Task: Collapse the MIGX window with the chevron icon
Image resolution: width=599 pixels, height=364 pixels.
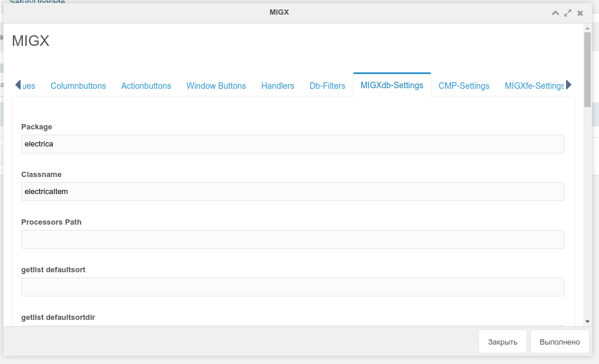Action: (x=555, y=13)
